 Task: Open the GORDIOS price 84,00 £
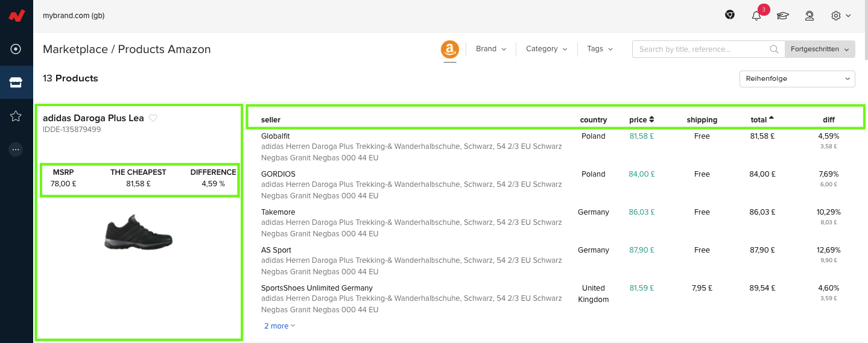[x=641, y=174]
